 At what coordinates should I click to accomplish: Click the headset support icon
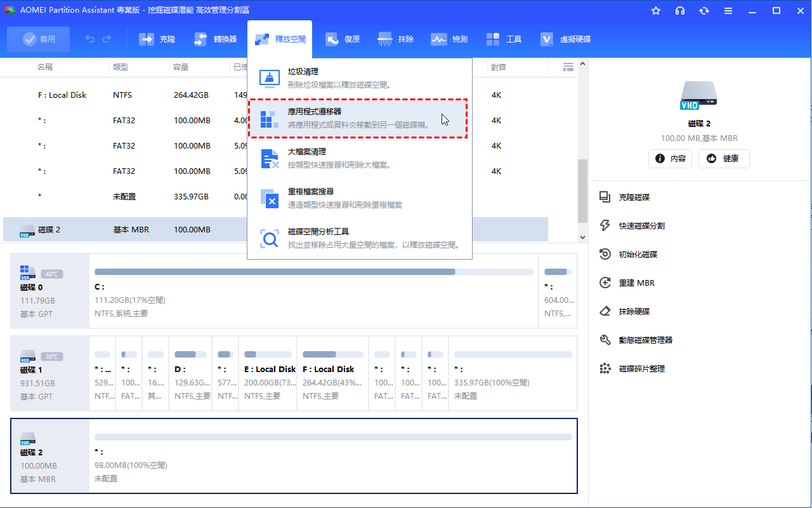coord(680,11)
